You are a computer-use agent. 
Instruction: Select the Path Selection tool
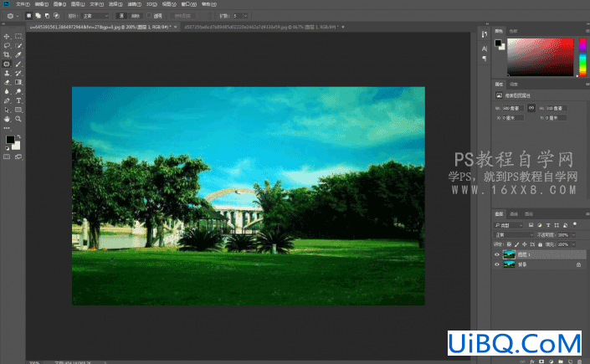7,110
